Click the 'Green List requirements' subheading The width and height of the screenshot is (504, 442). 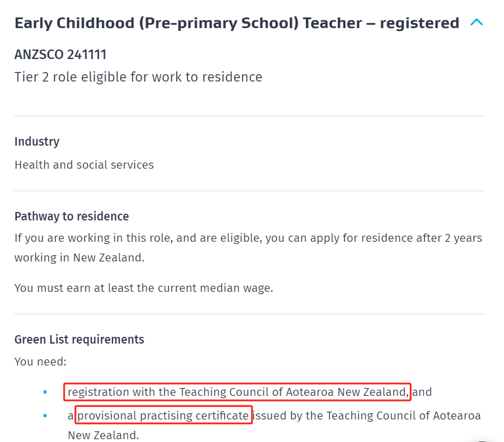point(79,340)
